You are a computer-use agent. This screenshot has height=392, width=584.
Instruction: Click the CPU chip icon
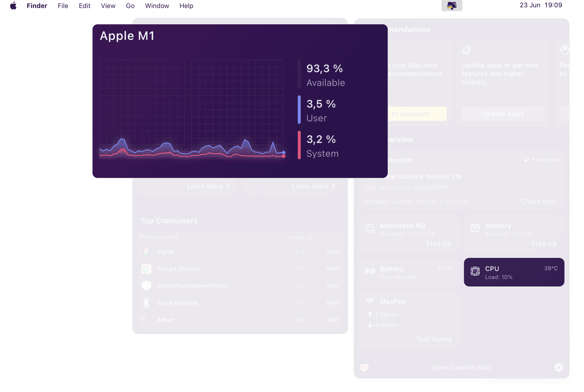[475, 271]
